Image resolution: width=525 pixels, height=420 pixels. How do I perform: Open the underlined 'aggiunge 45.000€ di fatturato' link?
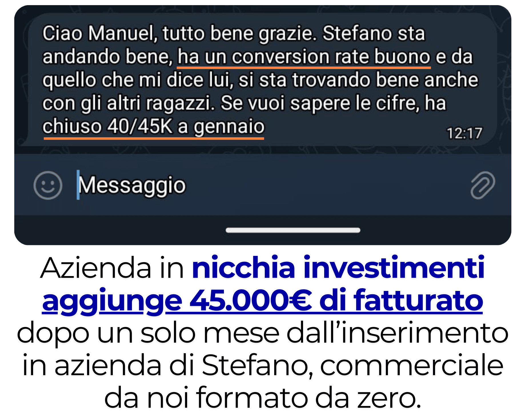pyautogui.click(x=262, y=301)
